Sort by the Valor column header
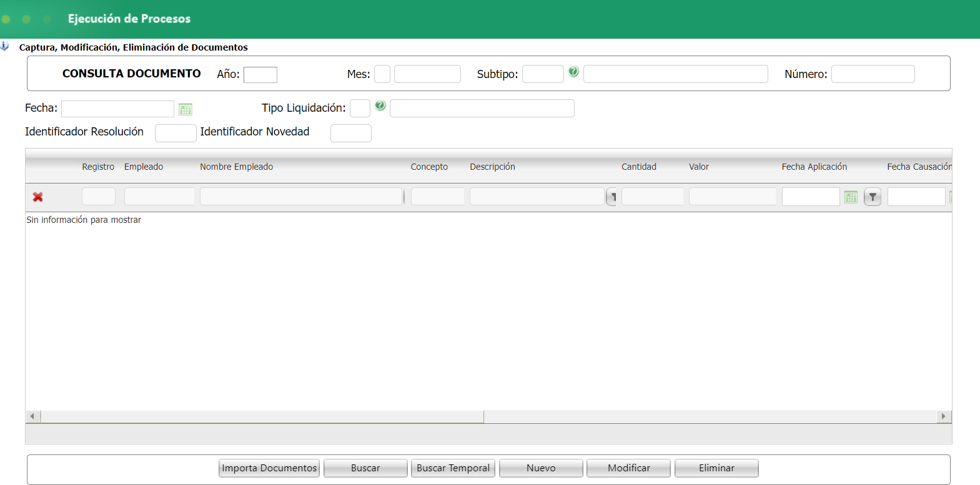 pyautogui.click(x=699, y=167)
